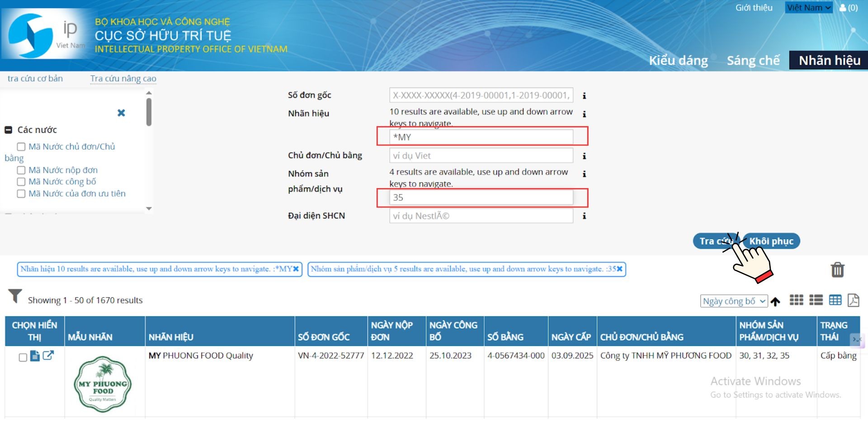Image resolution: width=868 pixels, height=421 pixels.
Task: Click the trash delete icon
Action: 837,270
